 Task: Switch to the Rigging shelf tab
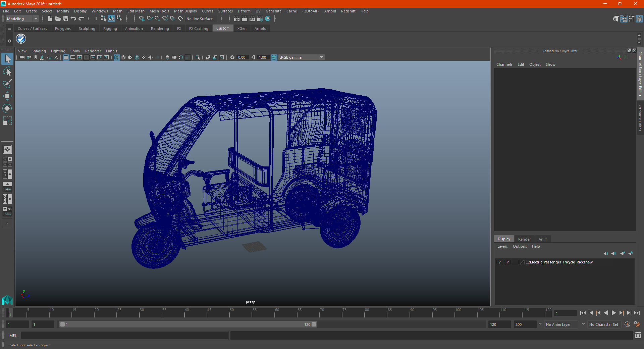[x=110, y=29]
